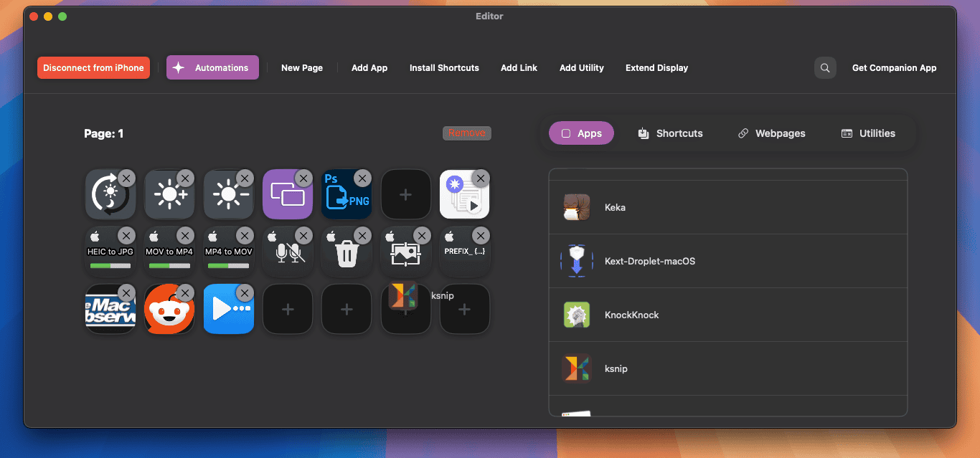This screenshot has height=458, width=980.
Task: Select the screenshot capture shortcut icon
Action: [406, 251]
